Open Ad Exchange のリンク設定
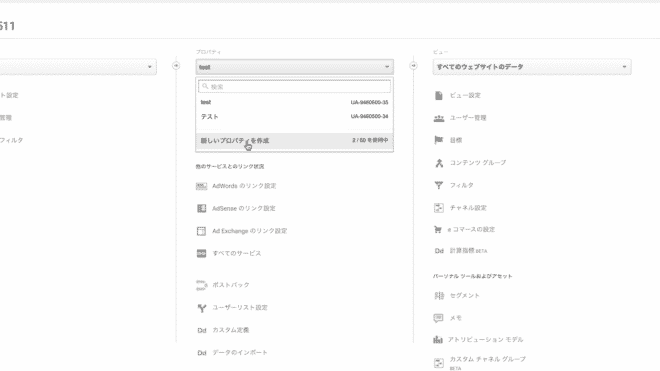The image size is (660, 371). click(250, 231)
